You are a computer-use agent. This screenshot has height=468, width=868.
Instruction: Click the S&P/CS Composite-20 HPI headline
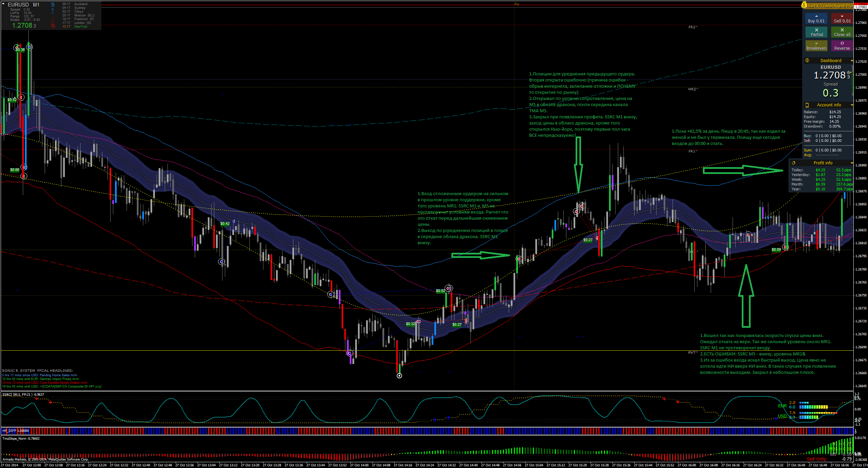(x=52, y=386)
